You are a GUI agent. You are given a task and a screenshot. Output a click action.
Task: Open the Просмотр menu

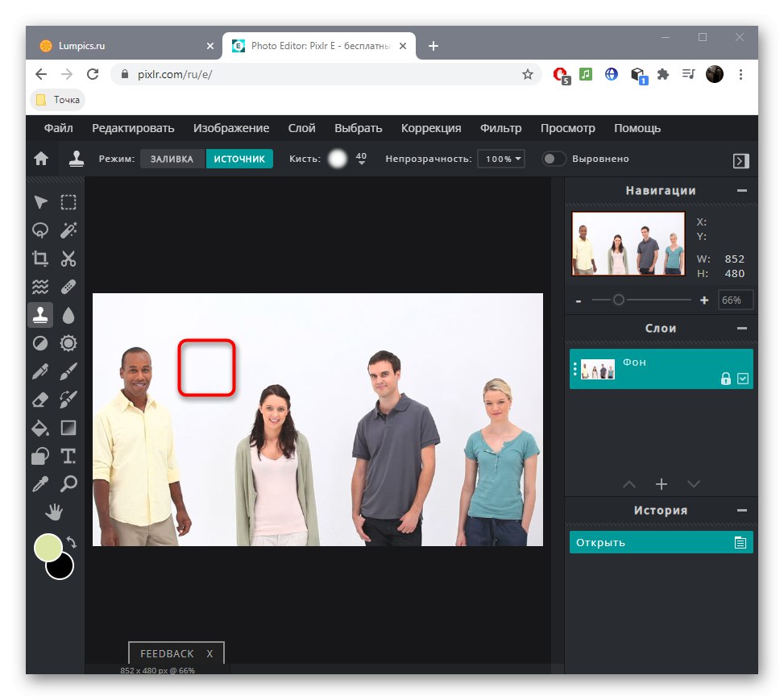[x=568, y=129]
